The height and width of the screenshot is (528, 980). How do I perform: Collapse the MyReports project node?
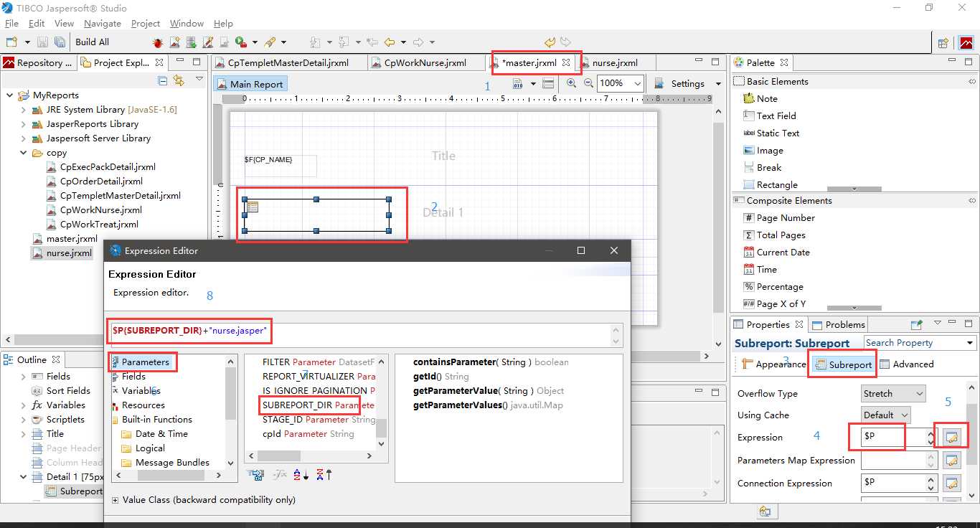9,95
